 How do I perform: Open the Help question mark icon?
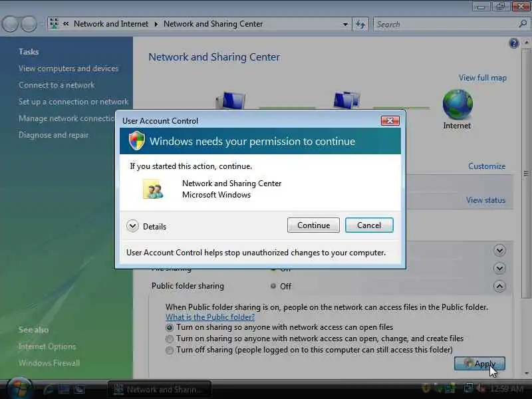click(513, 43)
